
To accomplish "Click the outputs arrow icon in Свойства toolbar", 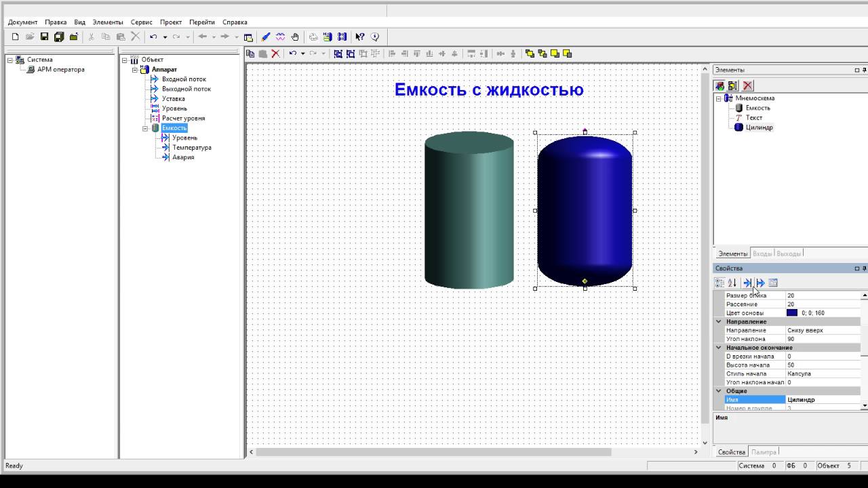I will click(x=760, y=283).
